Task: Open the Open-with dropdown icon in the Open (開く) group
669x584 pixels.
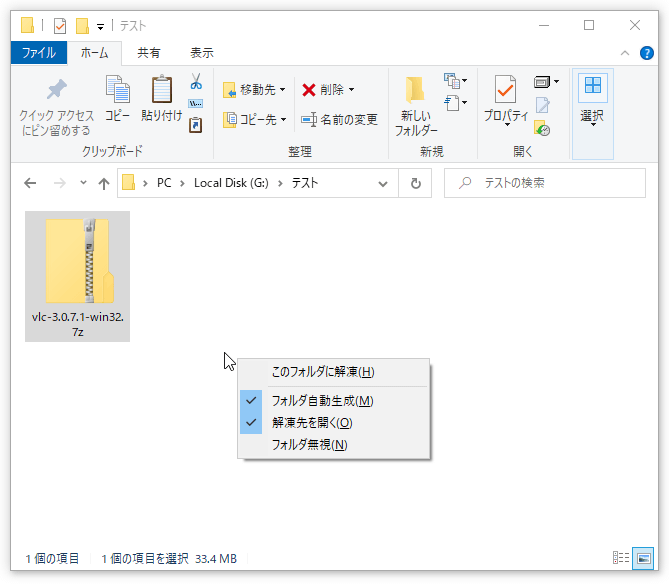Action: [546, 81]
